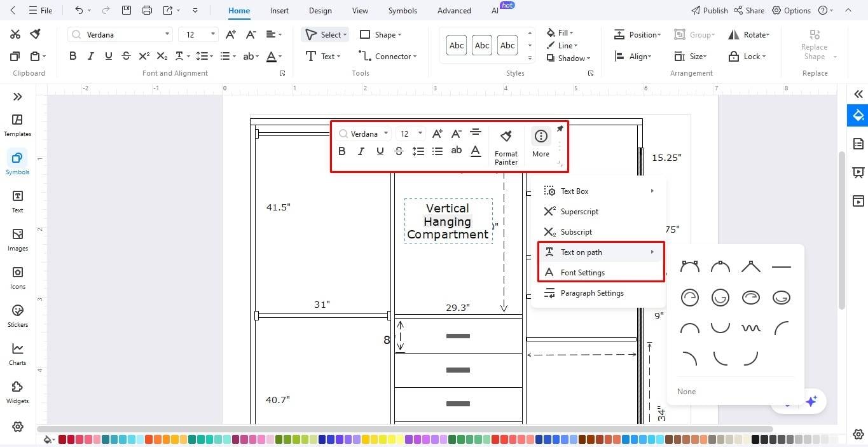
Task: Click the Save disk icon in title bar
Action: click(127, 10)
